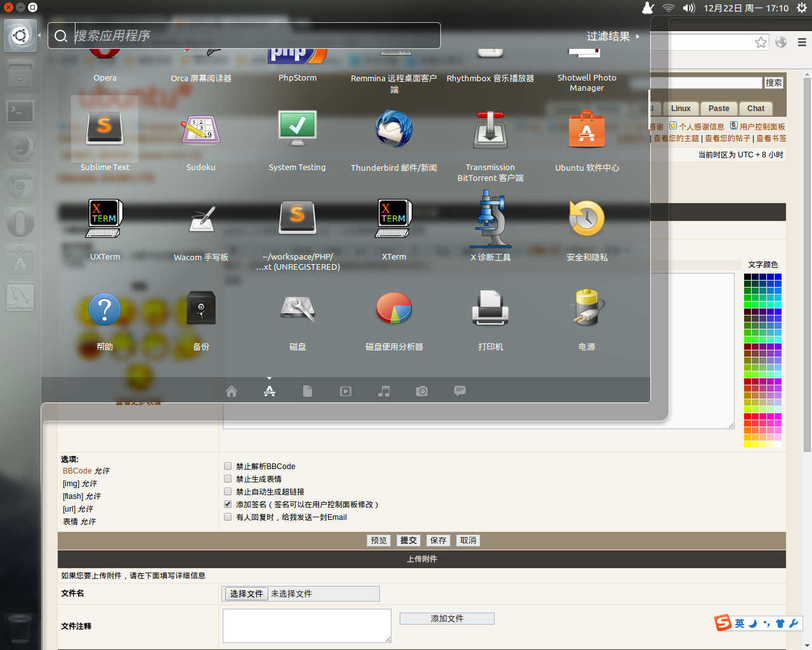The height and width of the screenshot is (650, 812).
Task: Pick the black font color swatch
Action: [x=747, y=277]
